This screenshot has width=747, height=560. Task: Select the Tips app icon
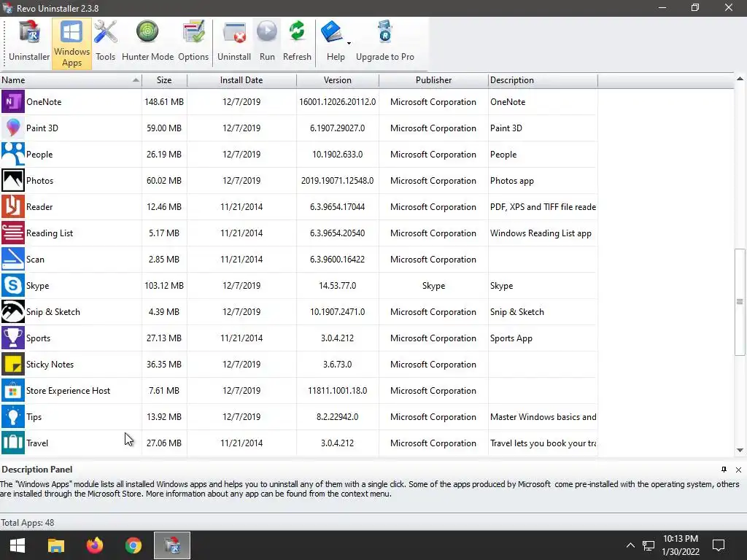click(x=13, y=416)
